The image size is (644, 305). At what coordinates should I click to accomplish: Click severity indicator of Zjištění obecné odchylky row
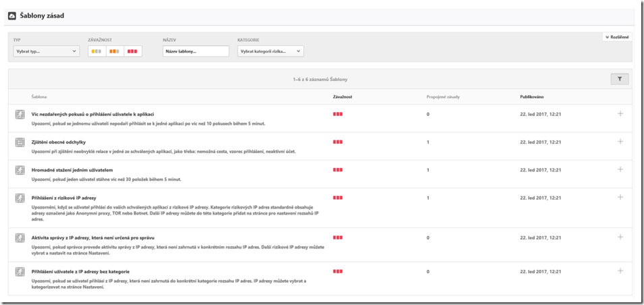pos(338,142)
